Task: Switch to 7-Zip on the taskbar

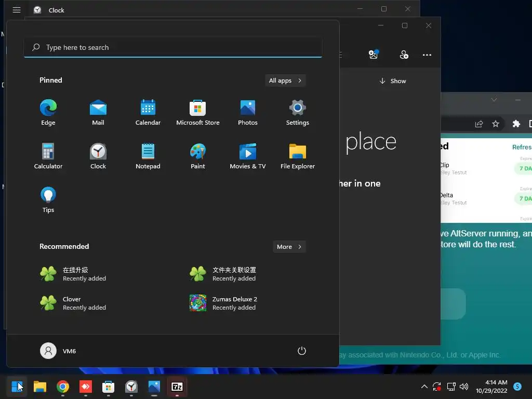Action: (177, 387)
